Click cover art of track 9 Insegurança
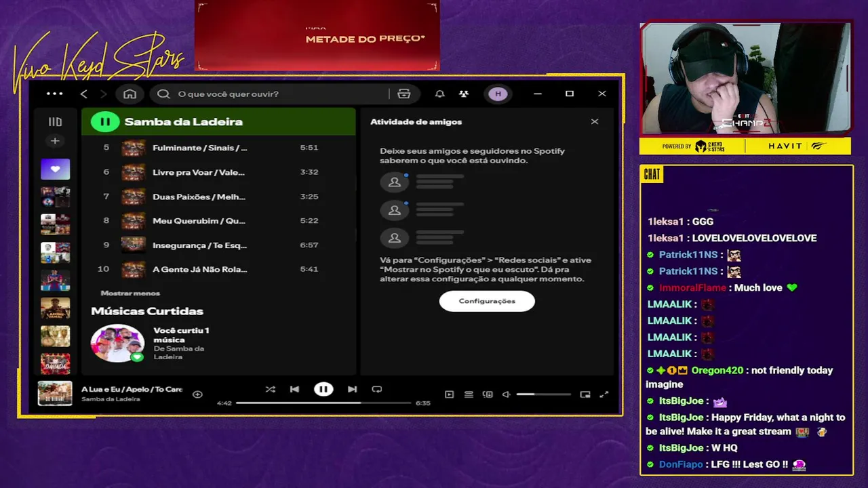This screenshot has width=868, height=488. tap(133, 245)
